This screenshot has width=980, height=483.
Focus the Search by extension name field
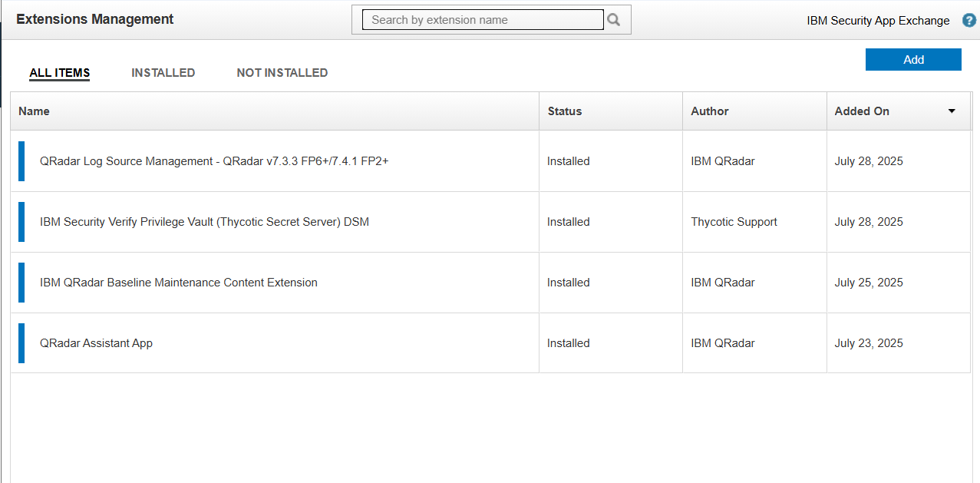(483, 20)
